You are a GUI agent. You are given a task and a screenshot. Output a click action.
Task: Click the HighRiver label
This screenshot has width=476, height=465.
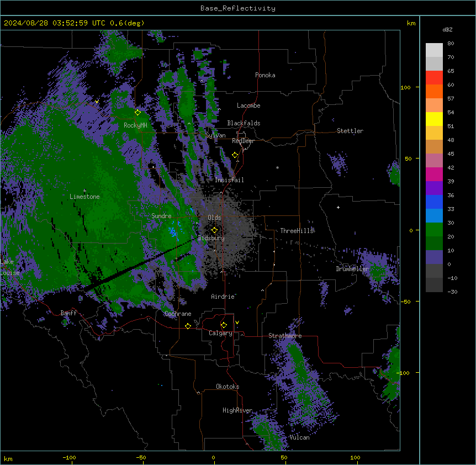(x=237, y=410)
